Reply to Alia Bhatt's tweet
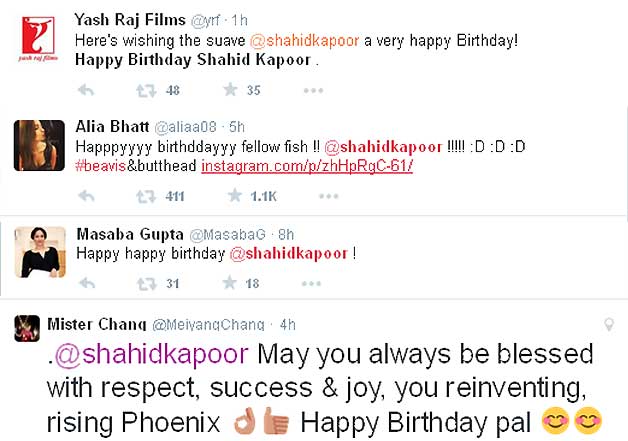 [86, 196]
